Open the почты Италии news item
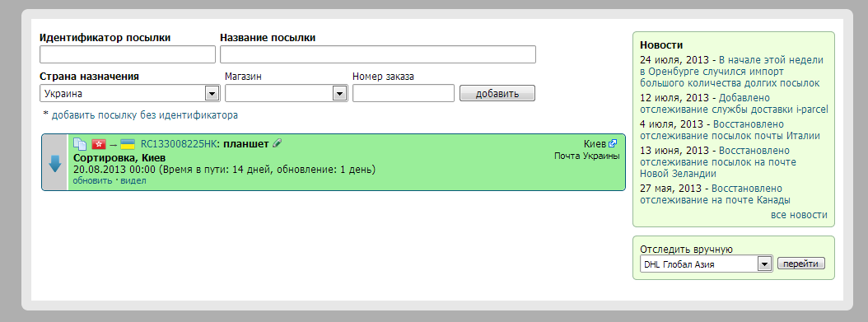This screenshot has width=868, height=322. pos(730,130)
